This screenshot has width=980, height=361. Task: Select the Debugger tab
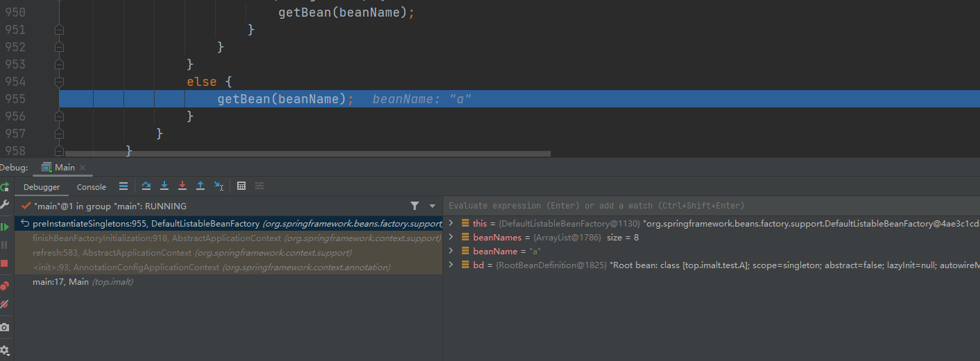(42, 187)
